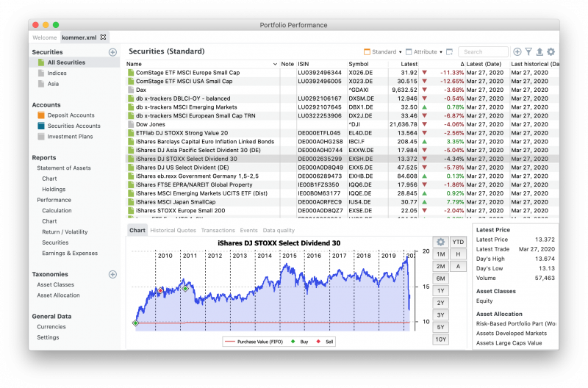Add new security with plus icon beside Securities

coord(112,52)
